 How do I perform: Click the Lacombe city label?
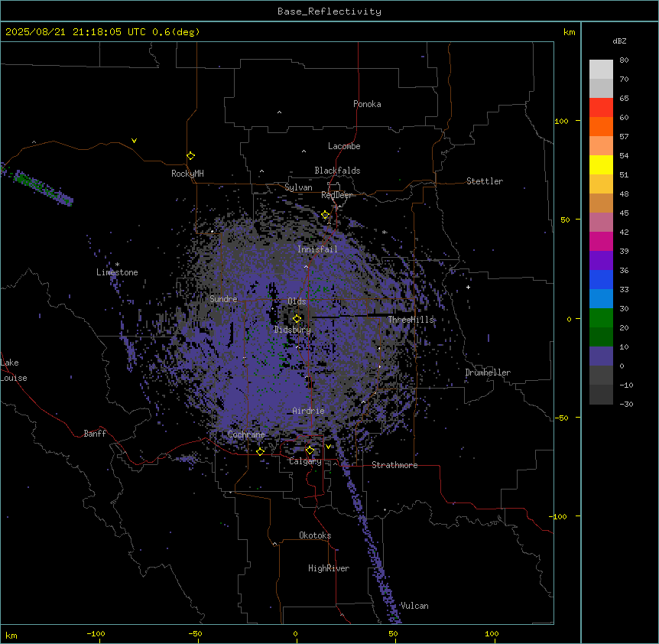point(344,146)
